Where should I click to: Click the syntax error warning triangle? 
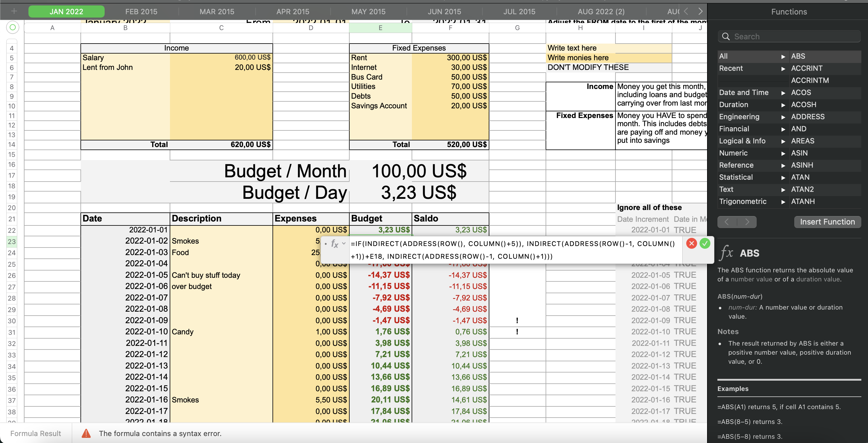point(86,433)
